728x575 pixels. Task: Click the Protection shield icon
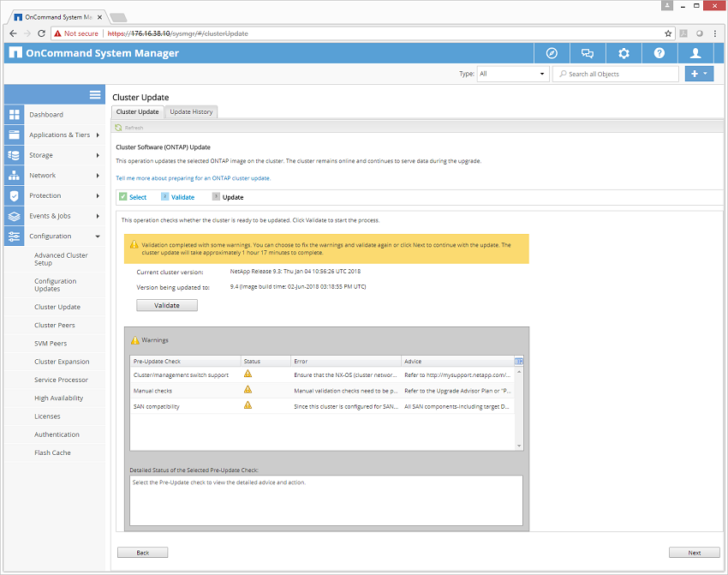pyautogui.click(x=15, y=195)
